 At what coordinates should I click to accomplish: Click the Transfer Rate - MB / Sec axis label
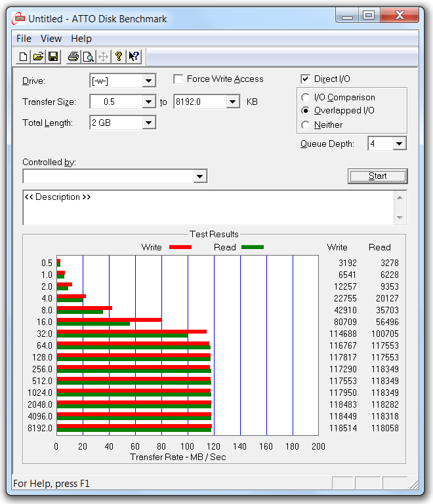click(178, 457)
